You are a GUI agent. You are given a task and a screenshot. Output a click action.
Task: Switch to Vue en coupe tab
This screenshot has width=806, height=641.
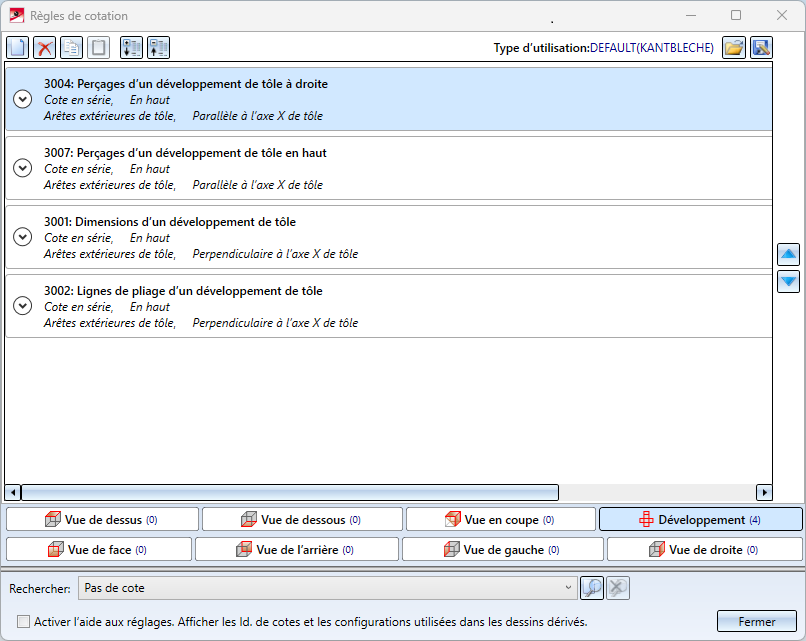click(501, 519)
